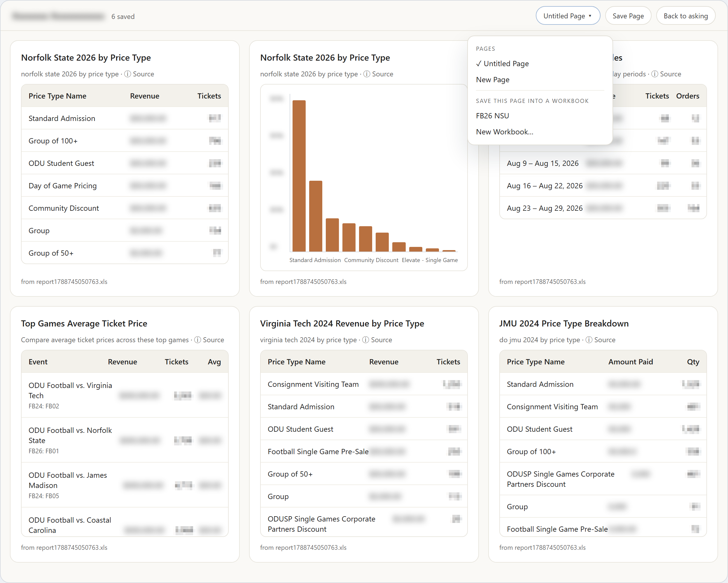Select the Day of Game Pricing row

[x=125, y=186]
